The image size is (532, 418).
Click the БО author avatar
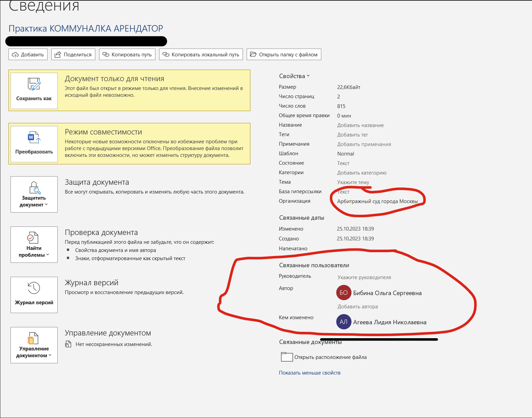click(x=344, y=293)
